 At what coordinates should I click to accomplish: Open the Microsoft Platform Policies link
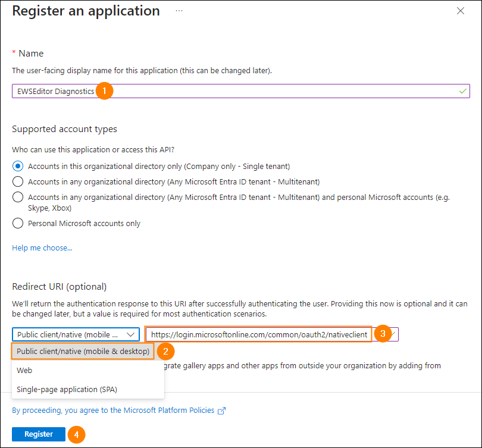pos(113,410)
